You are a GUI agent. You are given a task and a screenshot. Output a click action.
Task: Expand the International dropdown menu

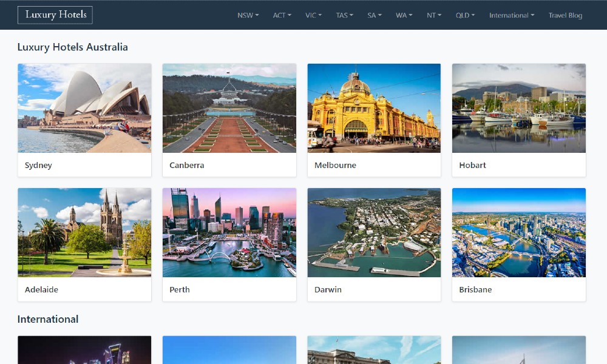[512, 16]
